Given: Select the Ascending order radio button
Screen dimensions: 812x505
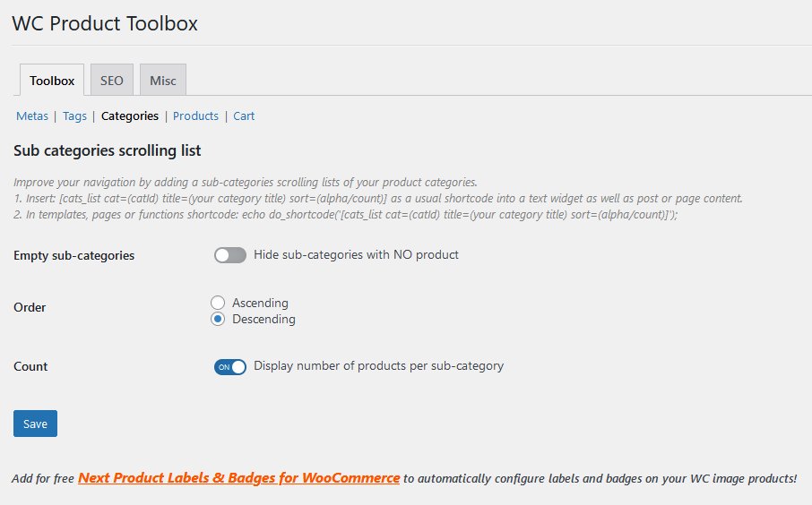Looking at the screenshot, I should point(218,303).
